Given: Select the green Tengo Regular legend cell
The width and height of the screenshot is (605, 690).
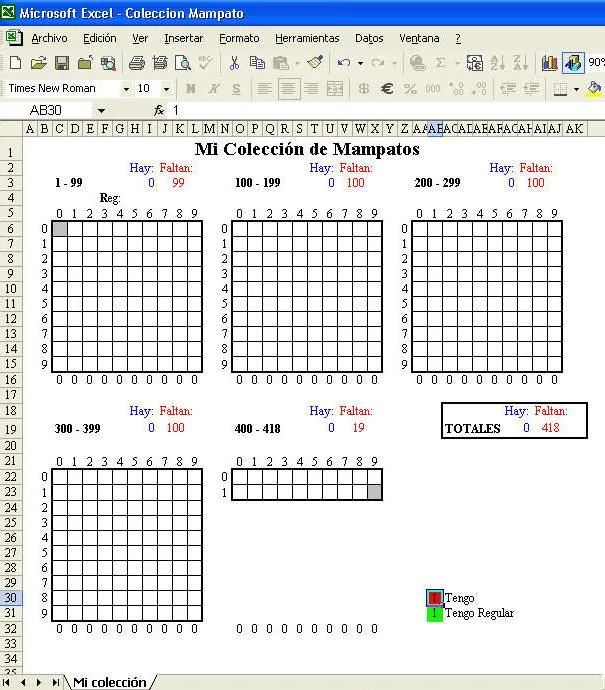Looking at the screenshot, I should [435, 613].
